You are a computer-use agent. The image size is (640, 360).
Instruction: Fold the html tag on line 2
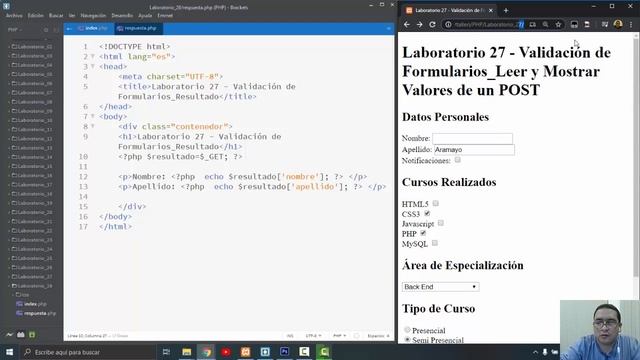tap(93, 56)
